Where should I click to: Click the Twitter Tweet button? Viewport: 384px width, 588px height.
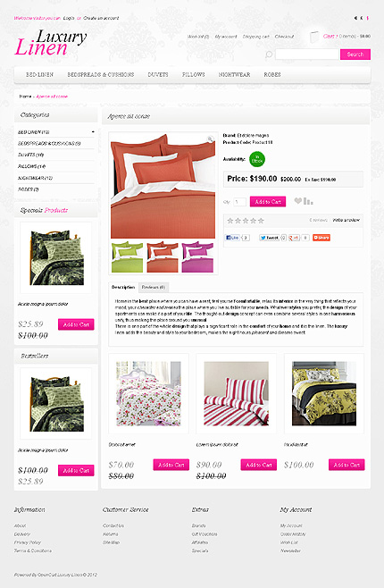click(270, 238)
